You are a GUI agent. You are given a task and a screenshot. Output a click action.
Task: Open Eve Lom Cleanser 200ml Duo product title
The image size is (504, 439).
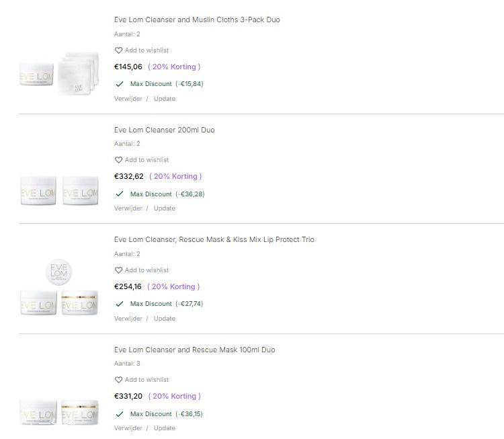point(164,130)
